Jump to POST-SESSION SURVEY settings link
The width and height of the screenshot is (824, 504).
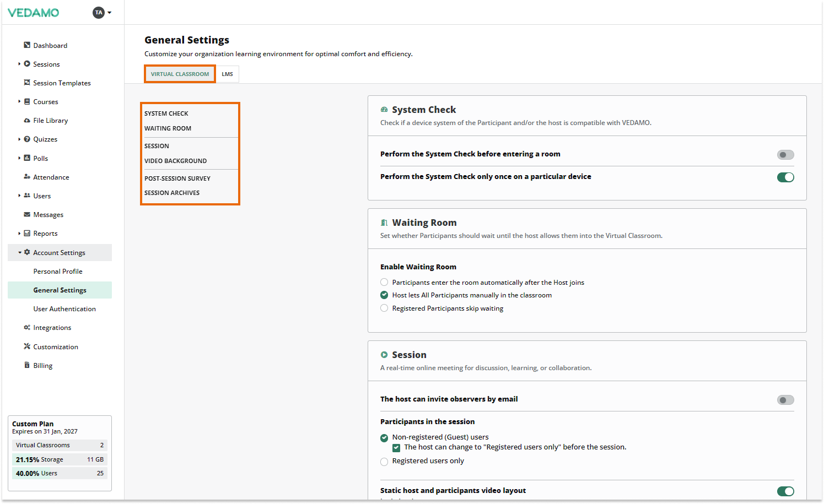(177, 178)
